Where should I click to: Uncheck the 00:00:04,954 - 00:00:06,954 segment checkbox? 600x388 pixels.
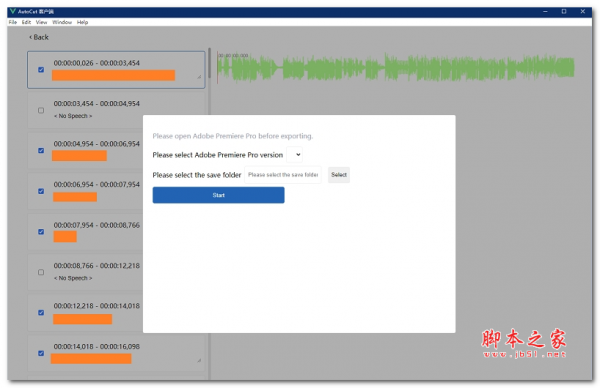coord(41,150)
